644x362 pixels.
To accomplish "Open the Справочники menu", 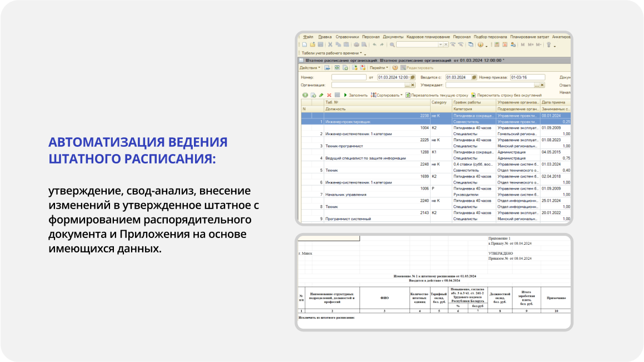I will tap(347, 37).
